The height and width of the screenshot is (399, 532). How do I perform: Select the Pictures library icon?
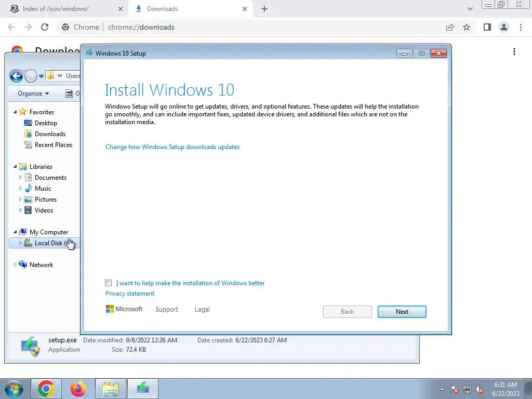[x=29, y=199]
